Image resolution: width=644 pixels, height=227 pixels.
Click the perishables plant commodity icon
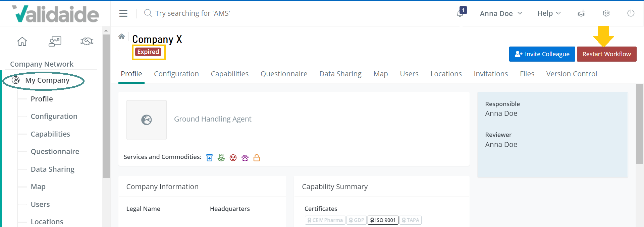point(221,158)
